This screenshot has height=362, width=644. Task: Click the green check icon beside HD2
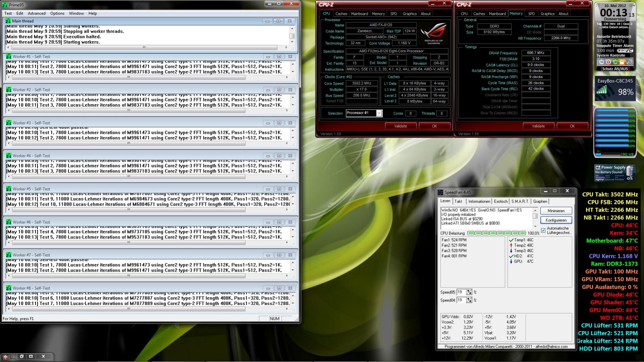click(511, 256)
